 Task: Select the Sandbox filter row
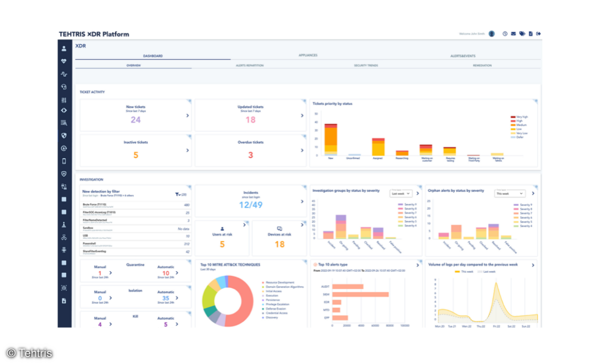pos(136,229)
